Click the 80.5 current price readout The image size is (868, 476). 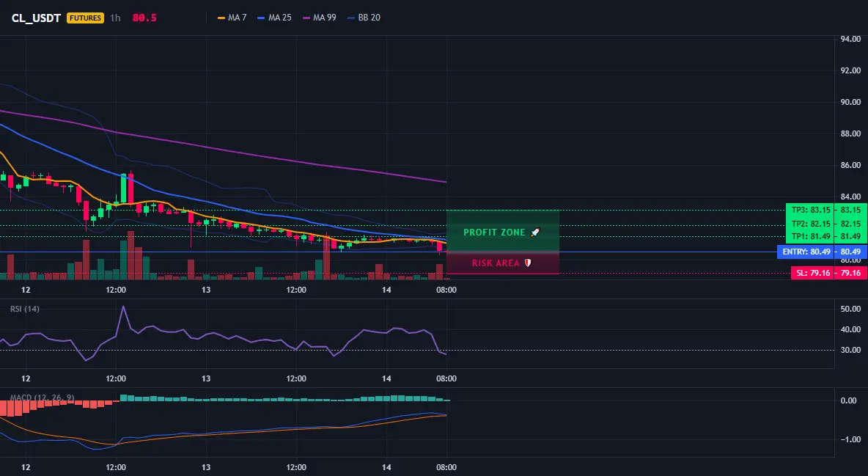(144, 18)
